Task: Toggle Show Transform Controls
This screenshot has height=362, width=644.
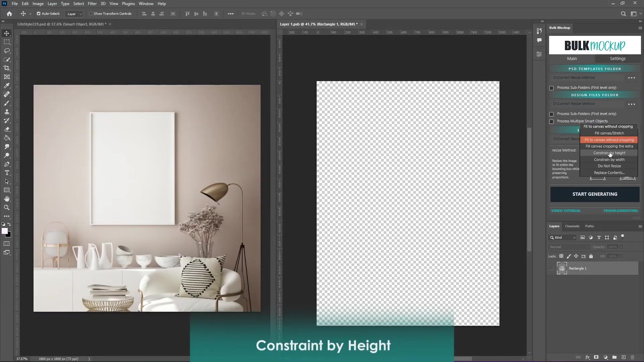Action: pyautogui.click(x=91, y=14)
